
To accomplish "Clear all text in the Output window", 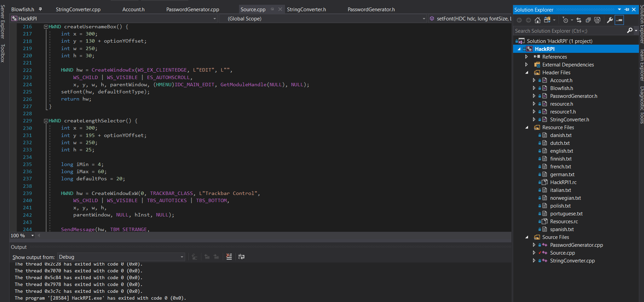I will (229, 257).
